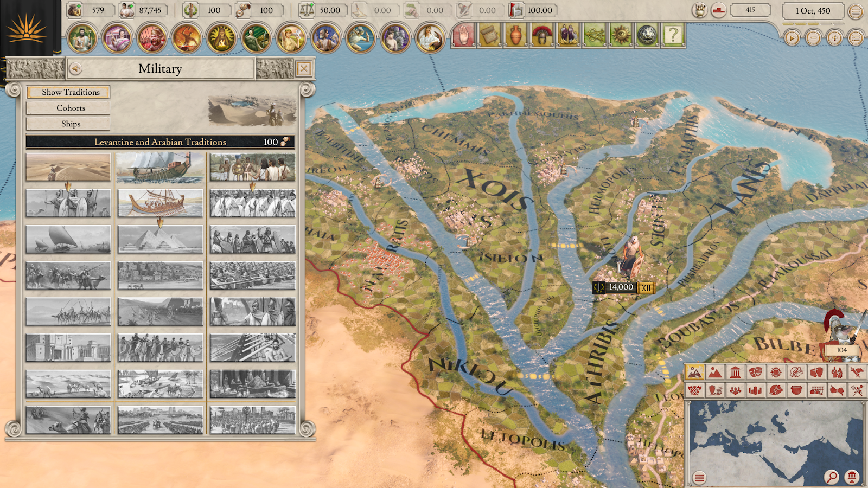This screenshot has width=868, height=488.
Task: Click the red-crested helmet square icon
Action: click(x=542, y=36)
